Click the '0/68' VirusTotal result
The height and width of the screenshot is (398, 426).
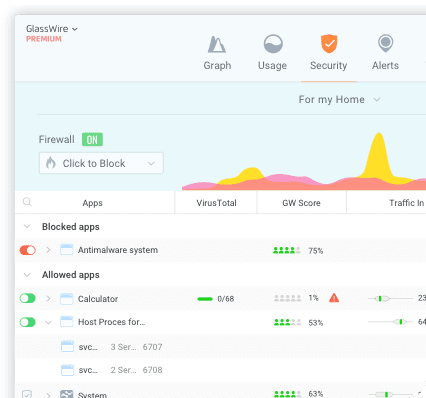[x=226, y=299]
